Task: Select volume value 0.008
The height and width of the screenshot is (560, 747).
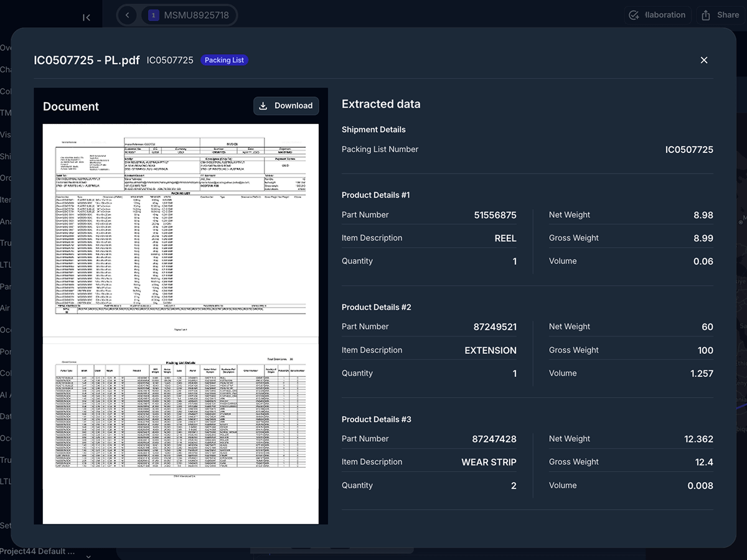Action: (x=700, y=485)
